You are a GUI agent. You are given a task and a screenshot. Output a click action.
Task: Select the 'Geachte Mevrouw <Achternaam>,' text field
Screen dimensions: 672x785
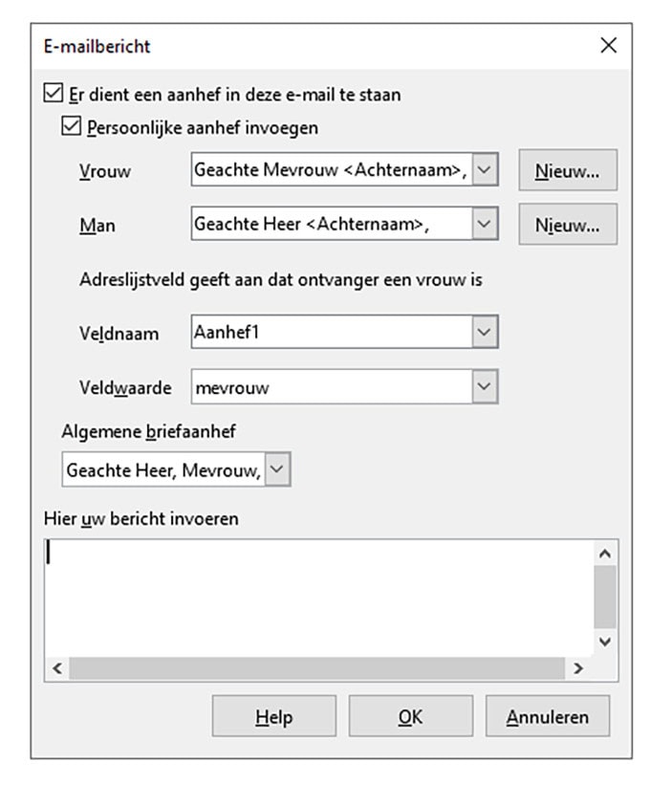(x=335, y=169)
